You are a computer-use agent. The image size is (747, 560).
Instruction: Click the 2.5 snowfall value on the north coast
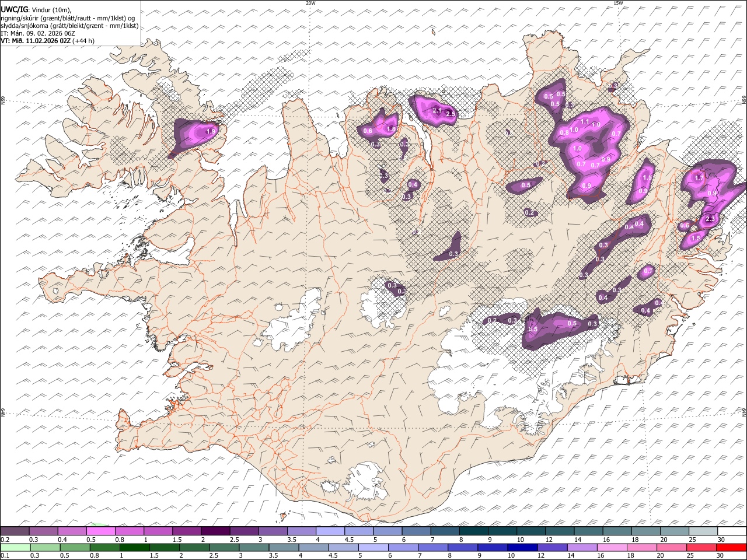[x=451, y=114]
